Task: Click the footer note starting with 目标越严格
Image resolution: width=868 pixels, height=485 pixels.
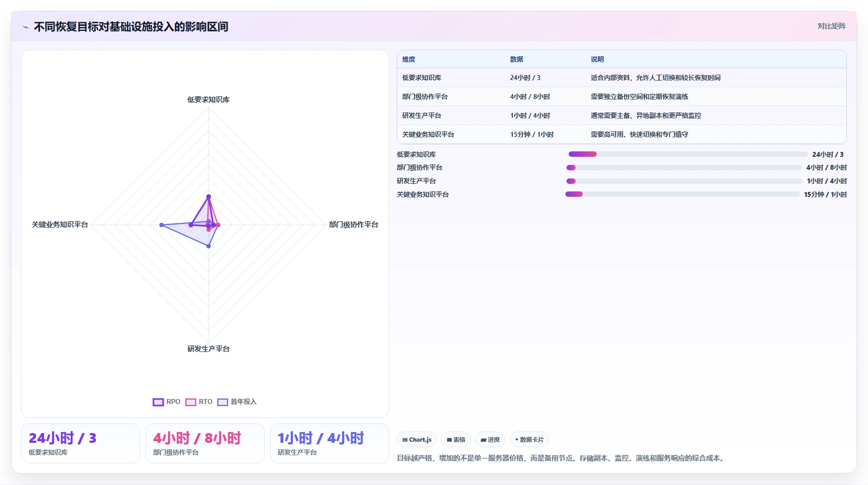Action: pyautogui.click(x=562, y=458)
